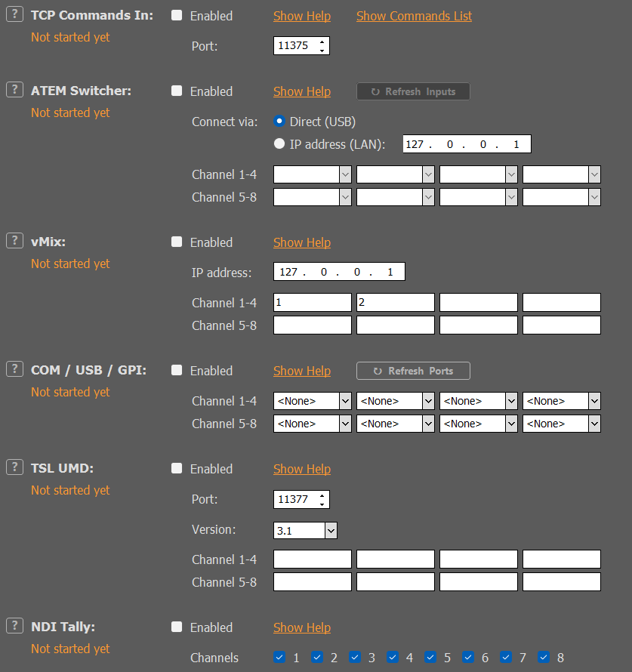Image resolution: width=632 pixels, height=672 pixels.
Task: Click the Refresh Ports button
Action: [413, 371]
